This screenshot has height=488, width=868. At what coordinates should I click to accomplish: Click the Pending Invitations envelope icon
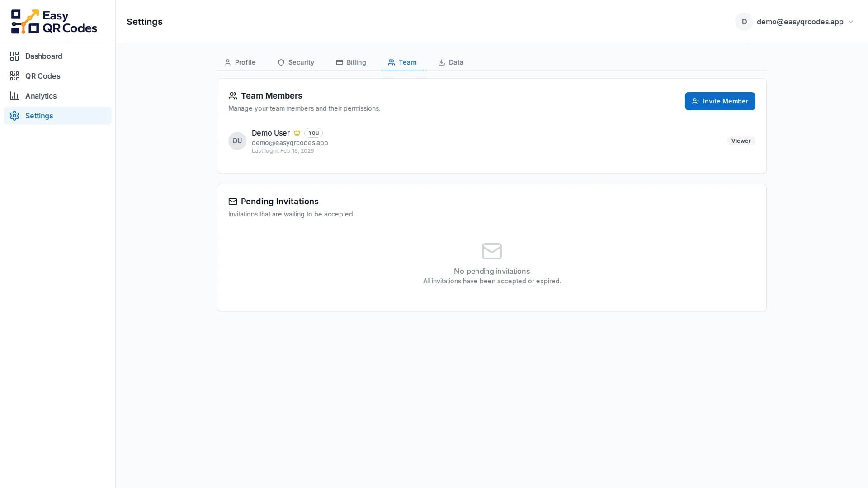(233, 202)
